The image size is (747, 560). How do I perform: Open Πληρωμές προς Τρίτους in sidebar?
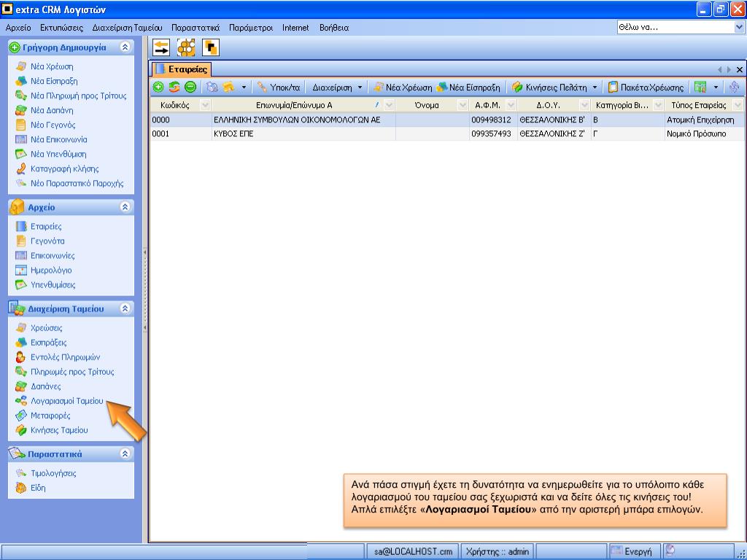click(72, 372)
